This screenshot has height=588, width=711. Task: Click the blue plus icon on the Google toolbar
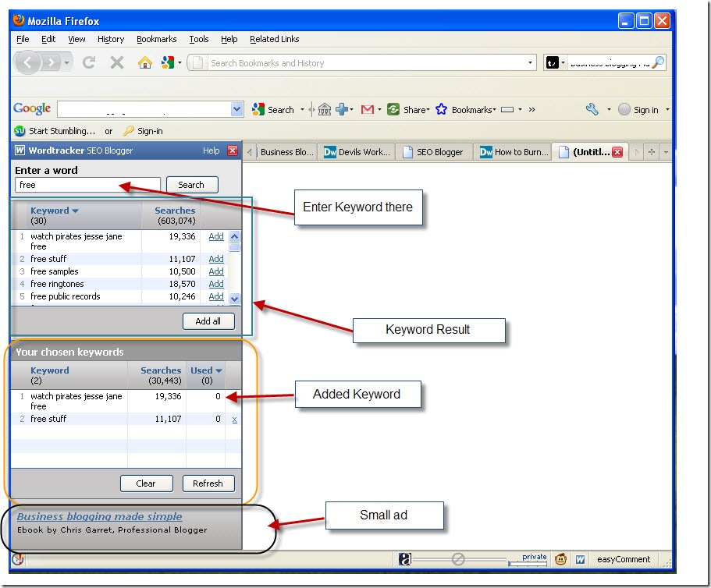tap(342, 109)
